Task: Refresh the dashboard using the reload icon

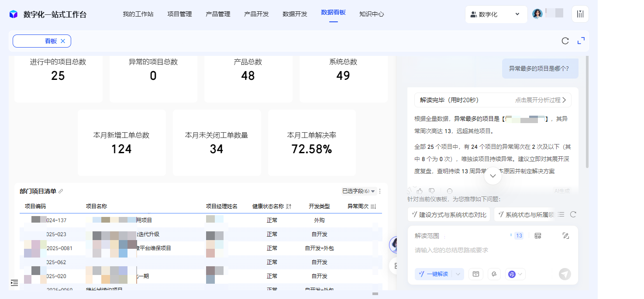Action: [565, 41]
